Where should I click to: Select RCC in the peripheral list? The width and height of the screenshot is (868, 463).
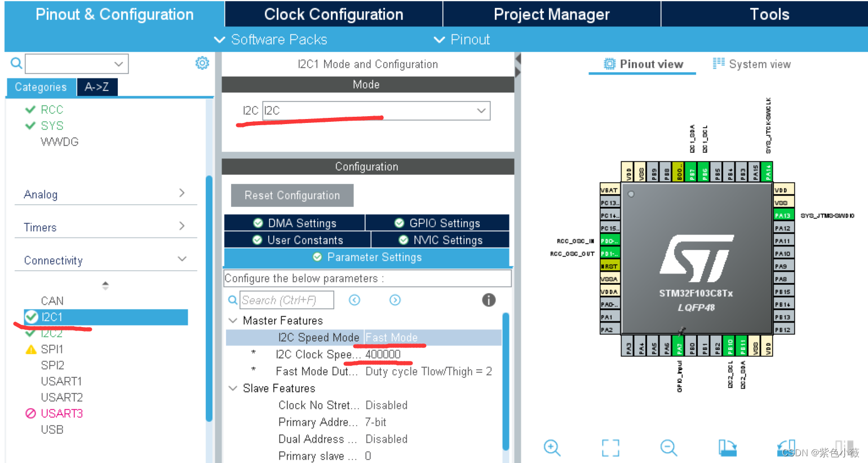point(51,109)
